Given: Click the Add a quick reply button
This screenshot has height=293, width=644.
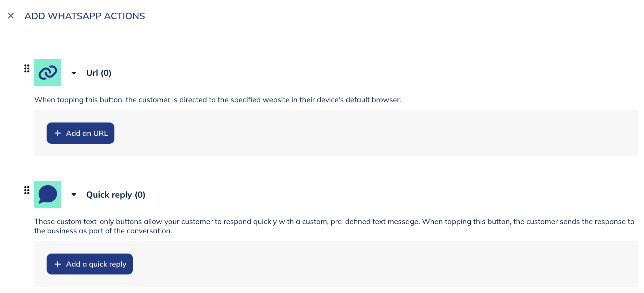Looking at the screenshot, I should [89, 264].
